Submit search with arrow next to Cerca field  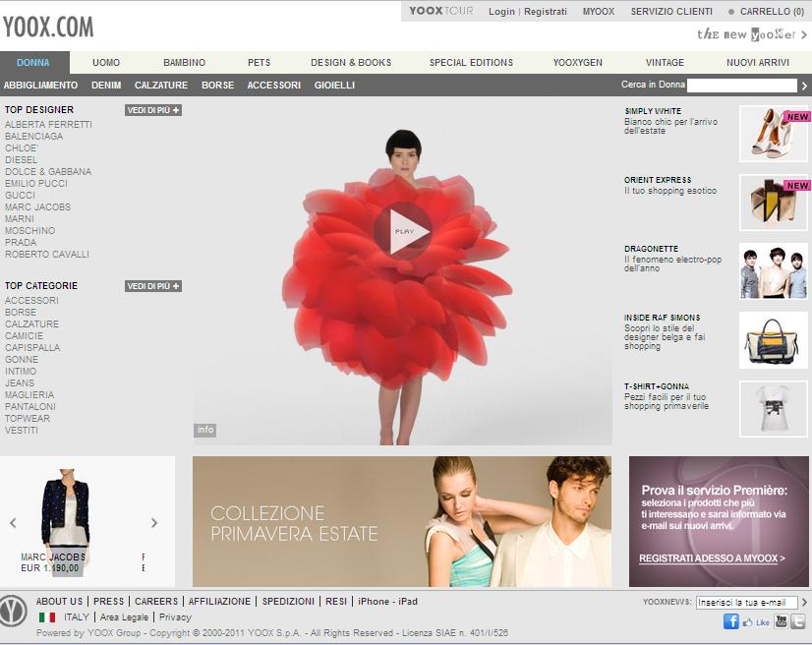(804, 86)
